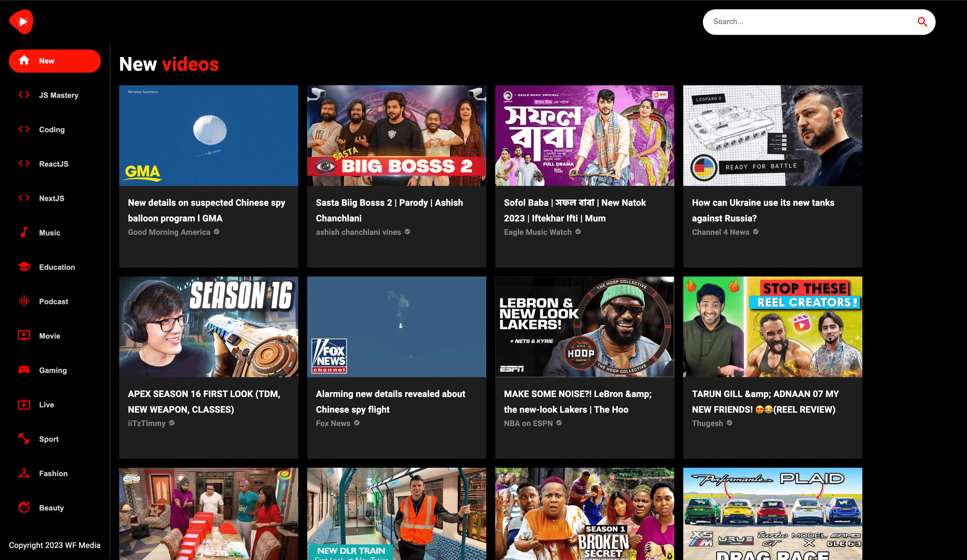This screenshot has height=560, width=967.
Task: Click verified badge next to Thugesh
Action: [x=729, y=423]
